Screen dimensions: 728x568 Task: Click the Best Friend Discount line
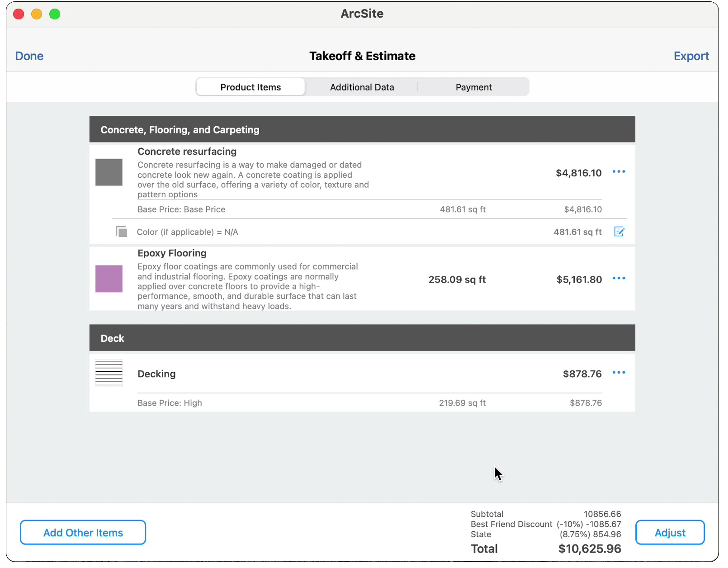[x=511, y=524]
